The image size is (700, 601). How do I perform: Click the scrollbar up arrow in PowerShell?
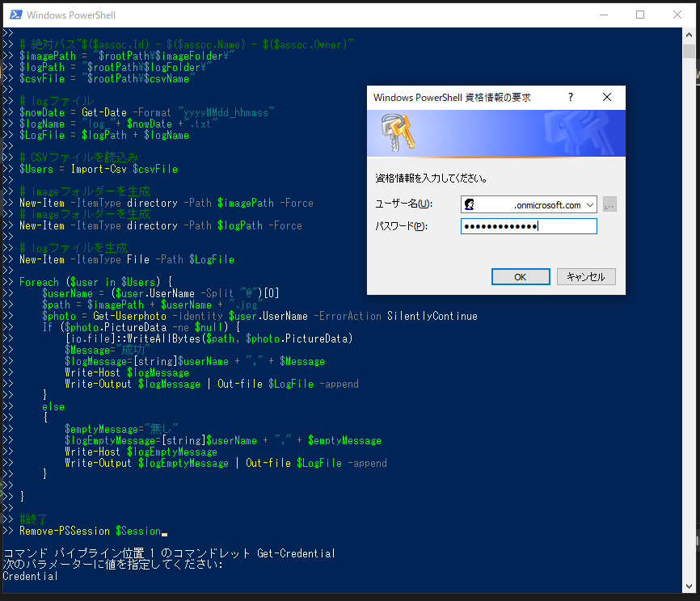click(x=689, y=35)
